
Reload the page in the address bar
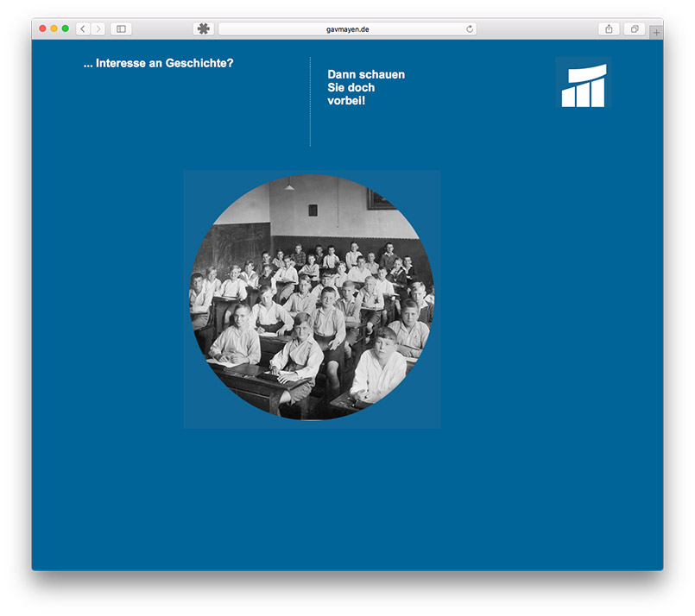470,29
